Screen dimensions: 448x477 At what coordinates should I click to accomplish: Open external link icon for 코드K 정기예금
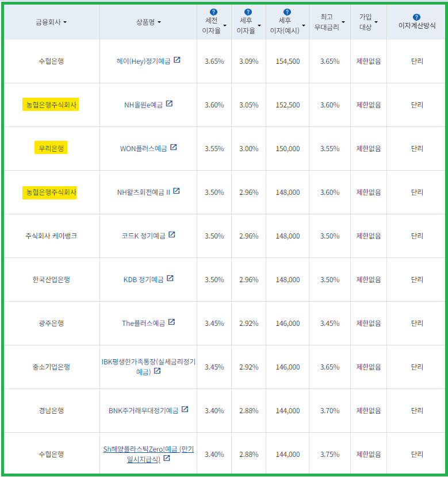pos(171,234)
